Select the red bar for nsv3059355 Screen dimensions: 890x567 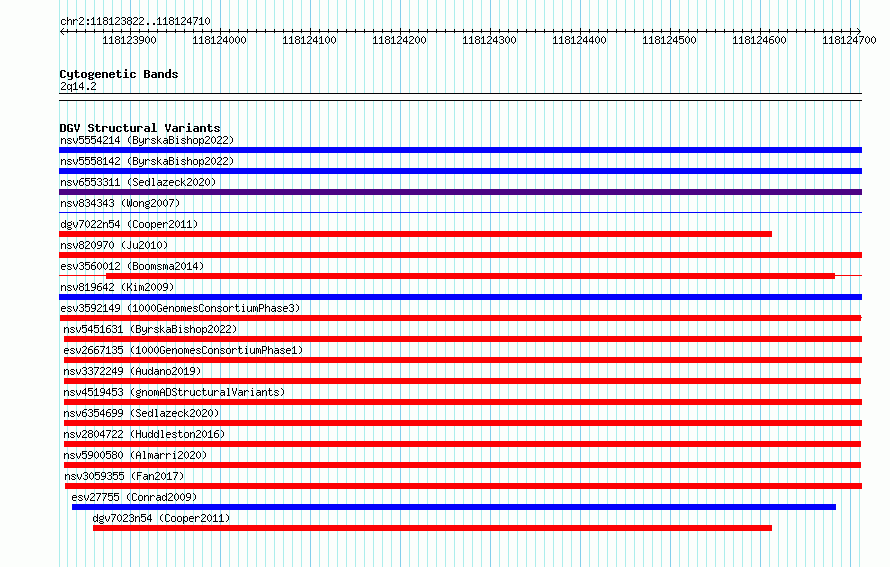[x=463, y=486]
